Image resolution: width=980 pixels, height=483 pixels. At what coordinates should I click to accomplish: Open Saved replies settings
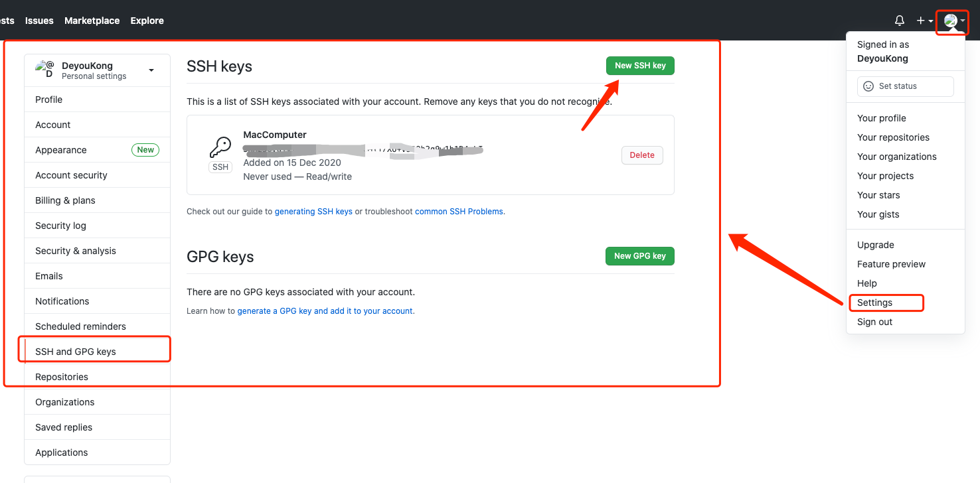click(98, 427)
